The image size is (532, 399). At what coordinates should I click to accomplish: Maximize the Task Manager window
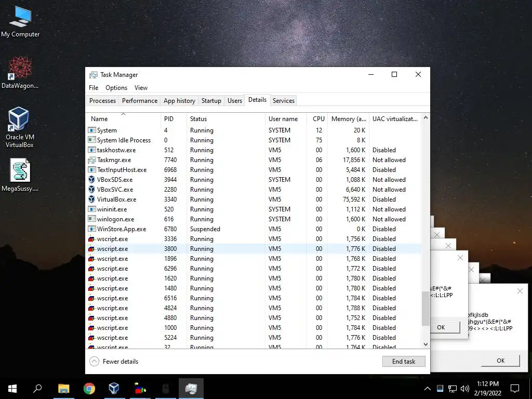tap(394, 75)
